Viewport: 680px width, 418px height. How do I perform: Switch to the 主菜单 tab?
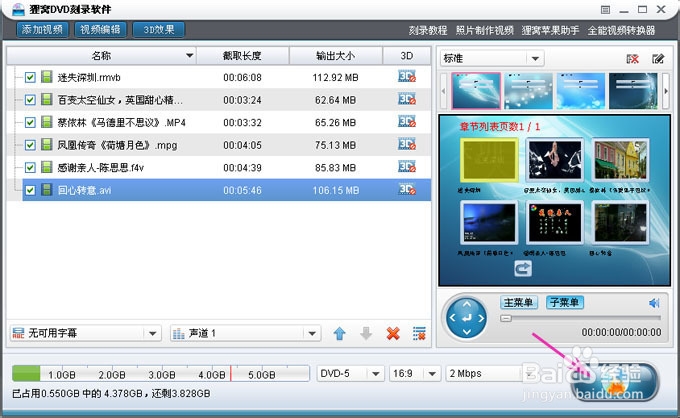pos(519,302)
